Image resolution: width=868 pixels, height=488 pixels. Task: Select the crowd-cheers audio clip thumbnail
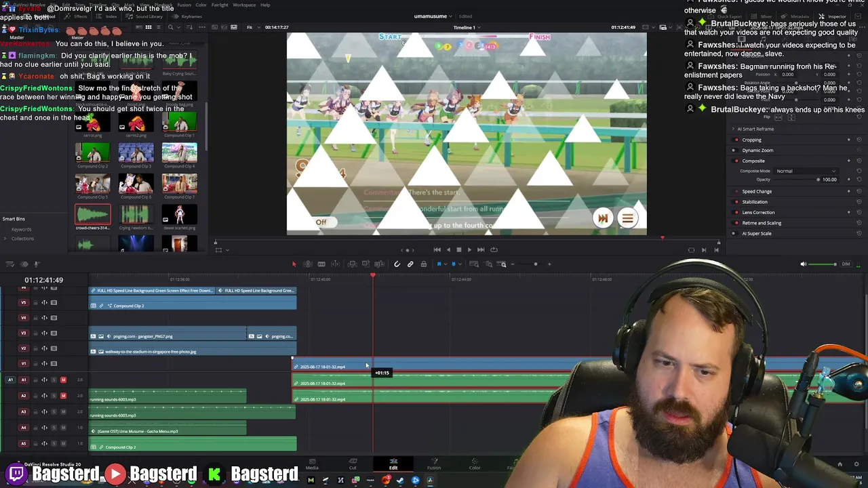coord(93,215)
